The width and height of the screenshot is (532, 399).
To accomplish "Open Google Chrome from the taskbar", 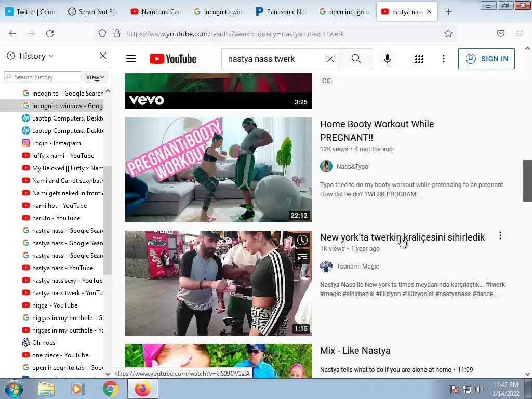I will click(x=111, y=389).
